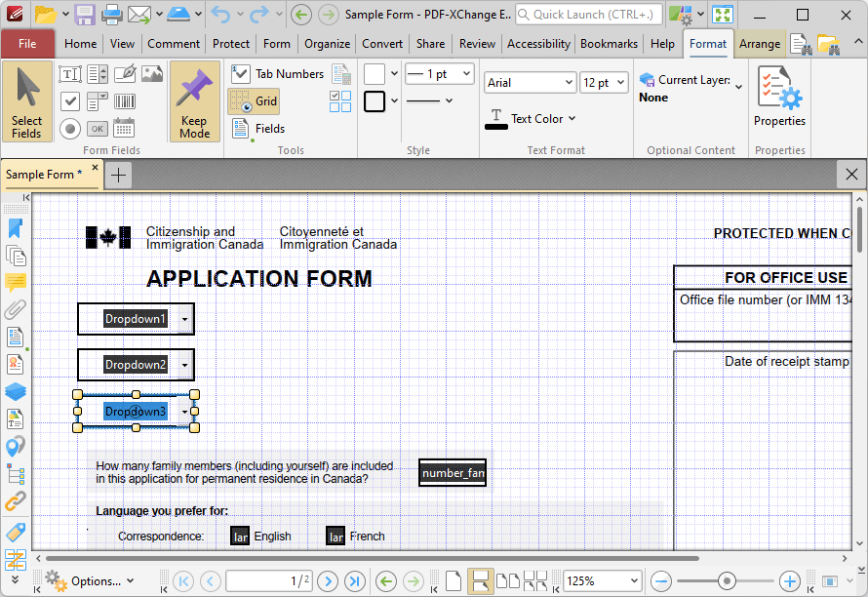Screen dimensions: 868x597
Task: Click the French correspondence radio field
Action: (x=336, y=537)
